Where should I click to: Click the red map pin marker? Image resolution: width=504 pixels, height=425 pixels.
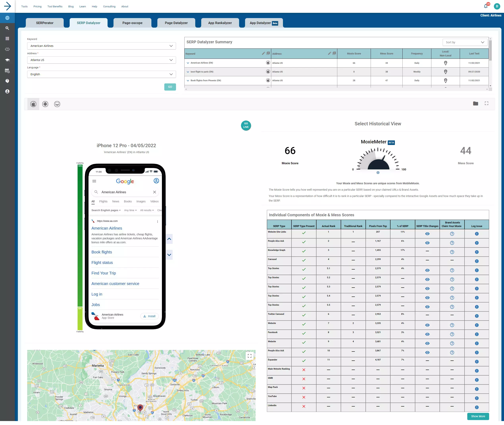(x=140, y=408)
